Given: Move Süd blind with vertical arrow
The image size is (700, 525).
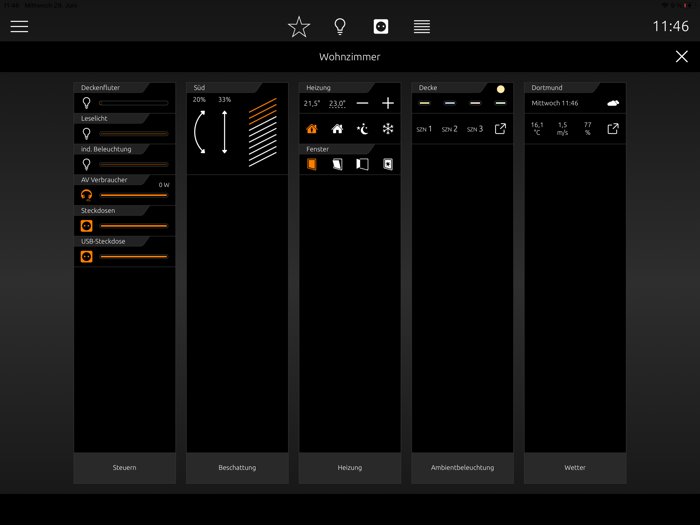Looking at the screenshot, I should [x=225, y=132].
